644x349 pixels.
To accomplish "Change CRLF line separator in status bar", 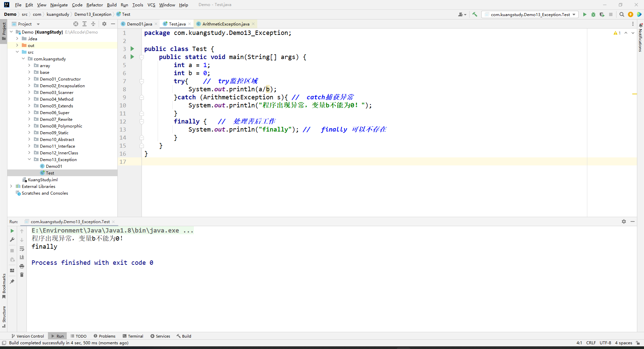I will pos(591,343).
